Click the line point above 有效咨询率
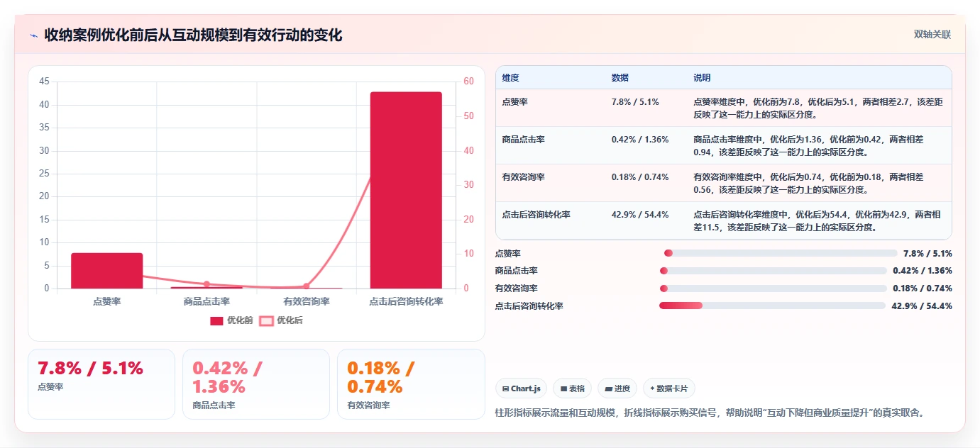 [x=307, y=286]
